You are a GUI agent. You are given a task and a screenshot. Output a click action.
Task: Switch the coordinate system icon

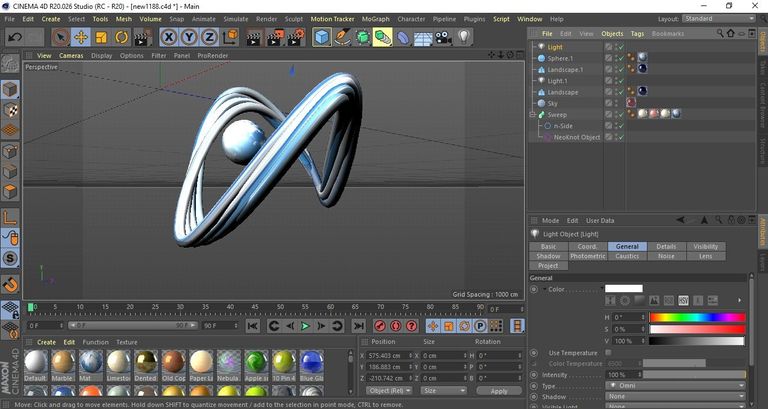tap(230, 37)
